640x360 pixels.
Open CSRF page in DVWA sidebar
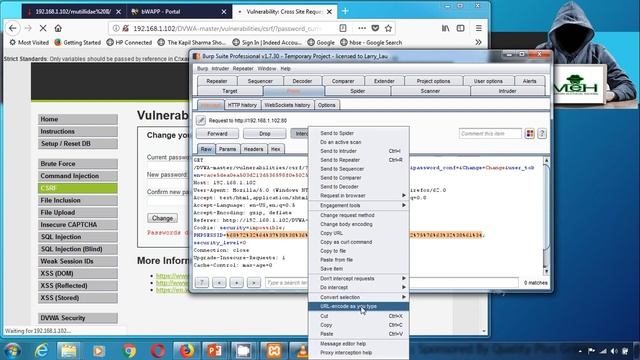pyautogui.click(x=78, y=188)
